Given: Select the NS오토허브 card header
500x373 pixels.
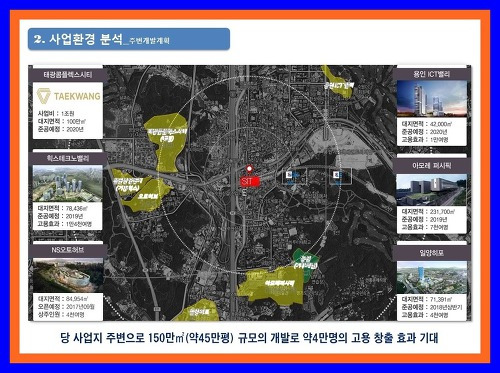Looking at the screenshot, I should (68, 250).
